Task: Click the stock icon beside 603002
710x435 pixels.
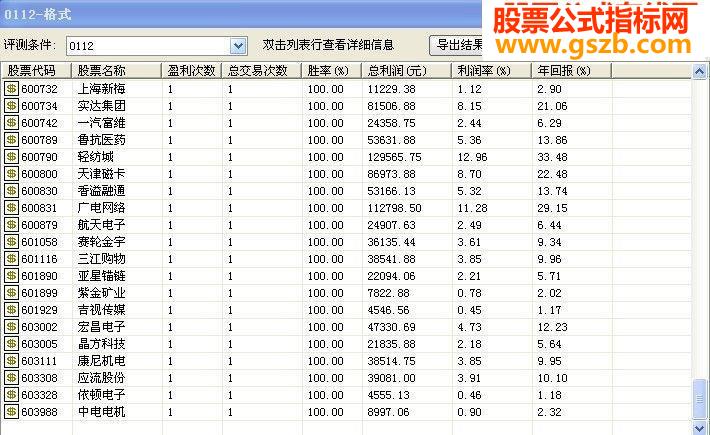Action: 11,327
